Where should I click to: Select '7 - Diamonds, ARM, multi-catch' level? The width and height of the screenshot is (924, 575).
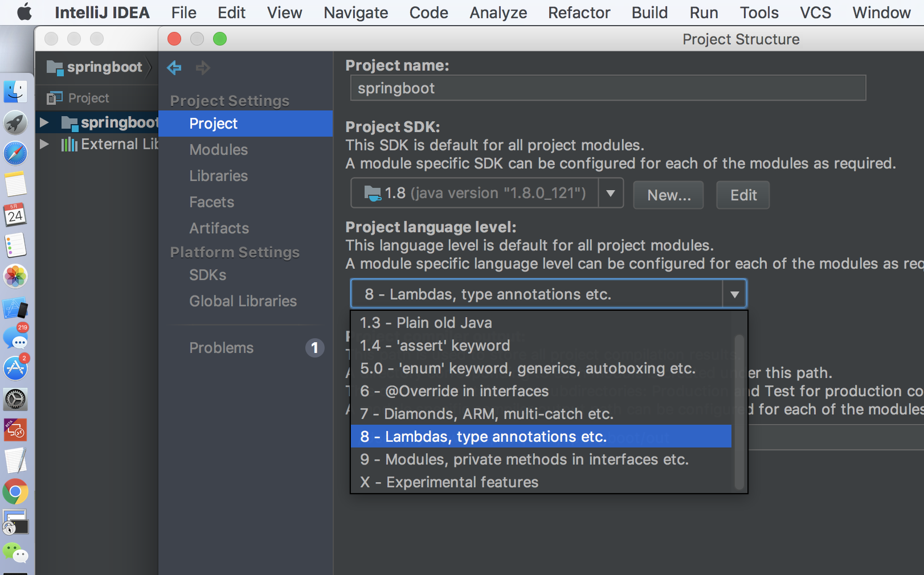(x=541, y=414)
